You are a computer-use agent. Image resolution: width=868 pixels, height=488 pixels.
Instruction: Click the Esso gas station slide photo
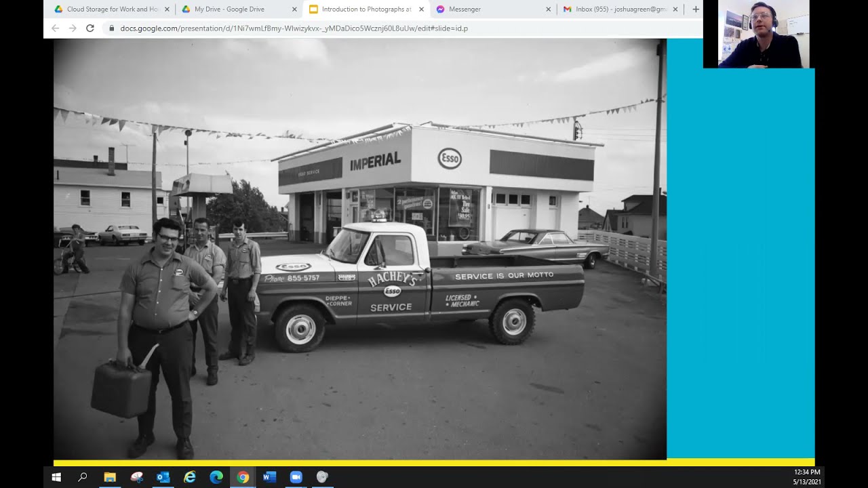(x=360, y=249)
